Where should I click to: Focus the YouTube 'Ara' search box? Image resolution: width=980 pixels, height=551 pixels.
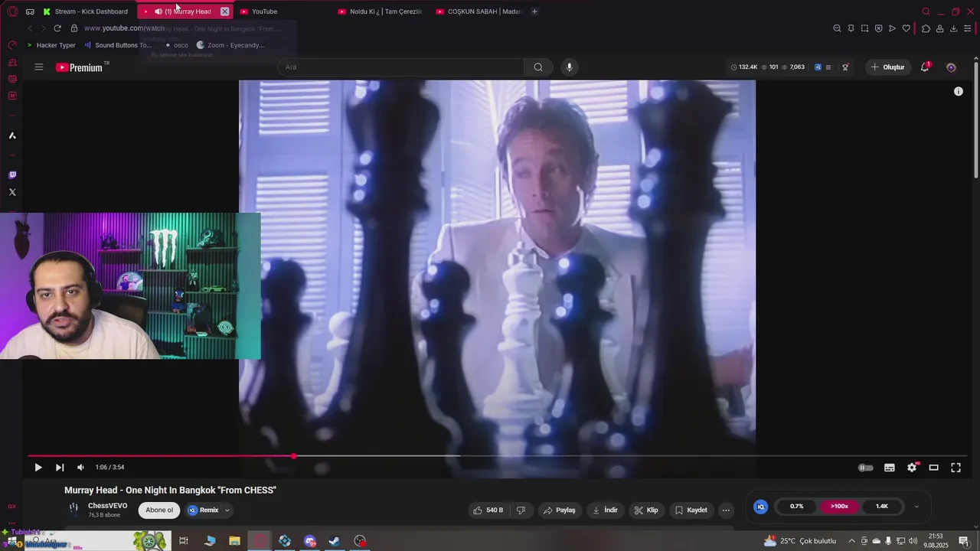click(x=400, y=67)
